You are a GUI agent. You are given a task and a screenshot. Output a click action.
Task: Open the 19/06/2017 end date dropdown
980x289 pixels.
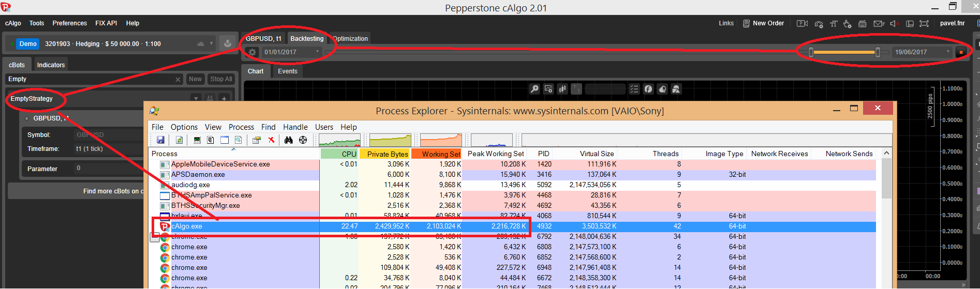click(923, 52)
